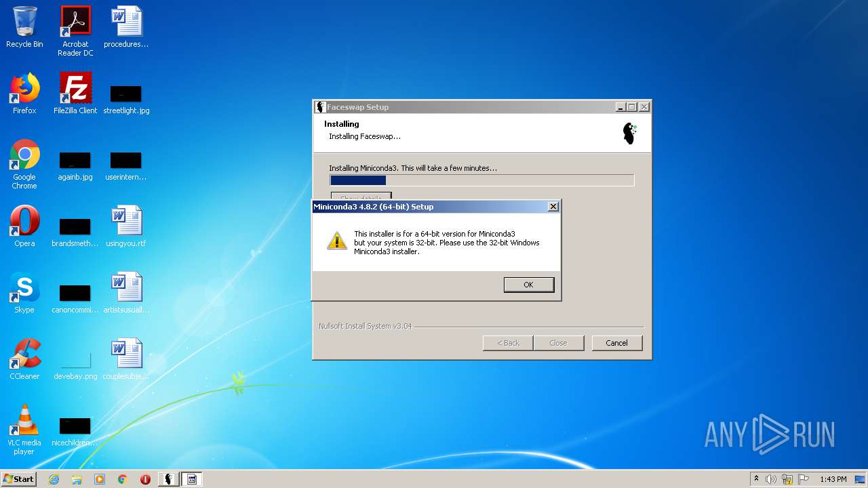Select the couplesubje document icon

(126, 359)
